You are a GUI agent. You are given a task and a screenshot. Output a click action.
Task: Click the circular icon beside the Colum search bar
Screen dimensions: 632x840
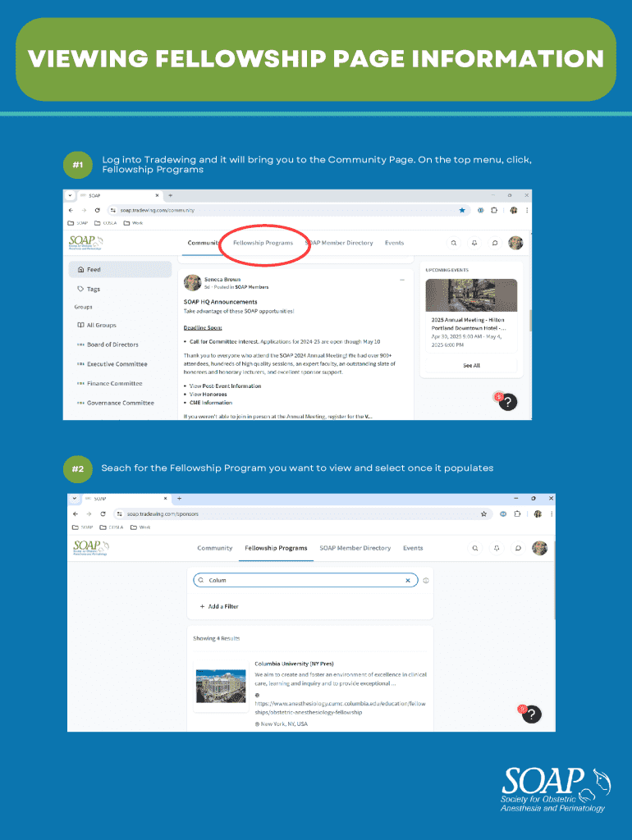427,580
